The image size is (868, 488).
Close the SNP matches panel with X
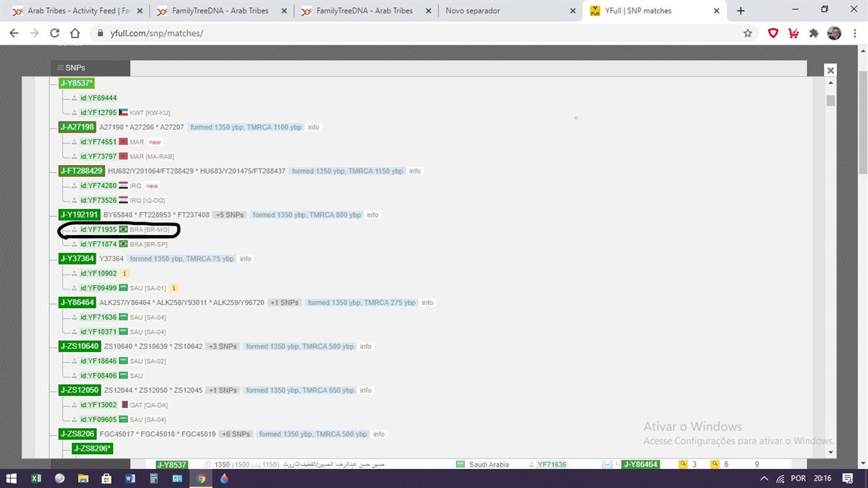point(830,71)
